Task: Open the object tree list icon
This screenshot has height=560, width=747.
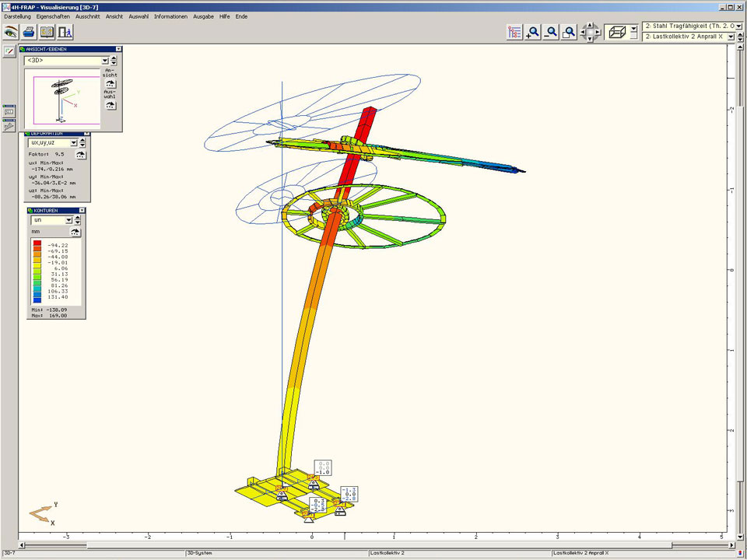Action: pyautogui.click(x=514, y=32)
